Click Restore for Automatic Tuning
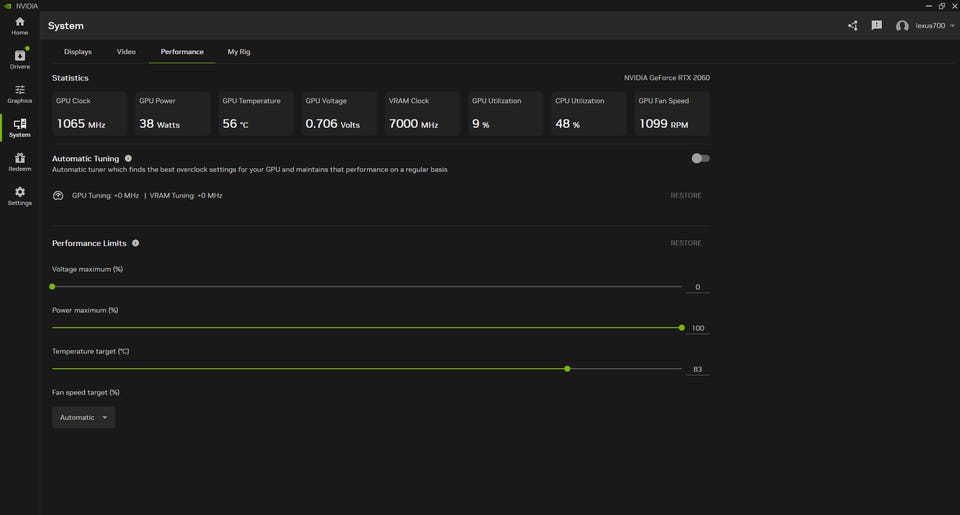Screen dimensions: 960x515 tap(685, 195)
